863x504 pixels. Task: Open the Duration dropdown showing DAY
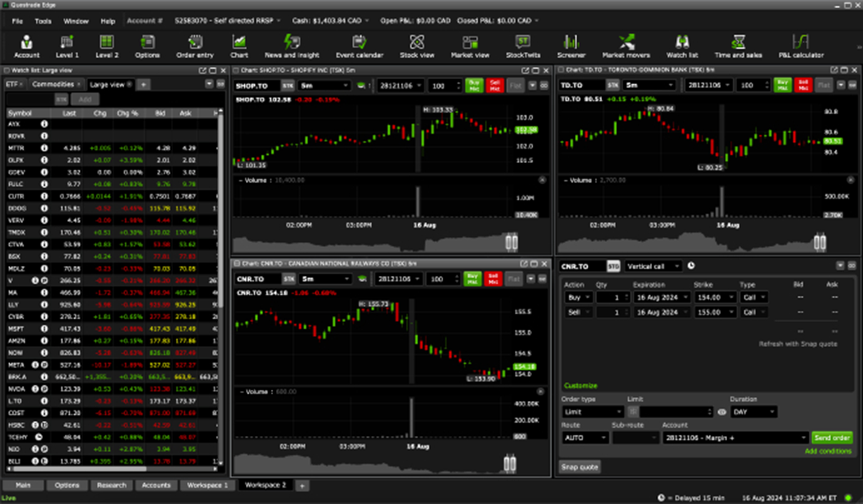[x=754, y=411]
